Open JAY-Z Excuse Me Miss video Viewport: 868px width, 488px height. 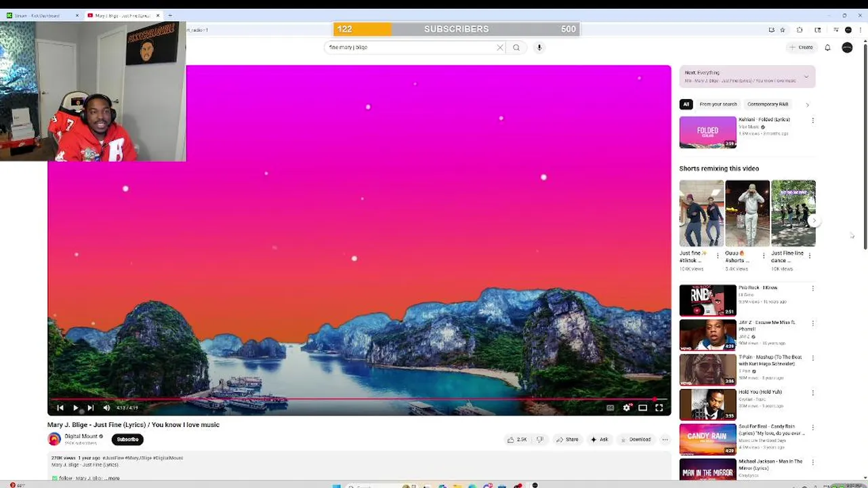(x=707, y=335)
